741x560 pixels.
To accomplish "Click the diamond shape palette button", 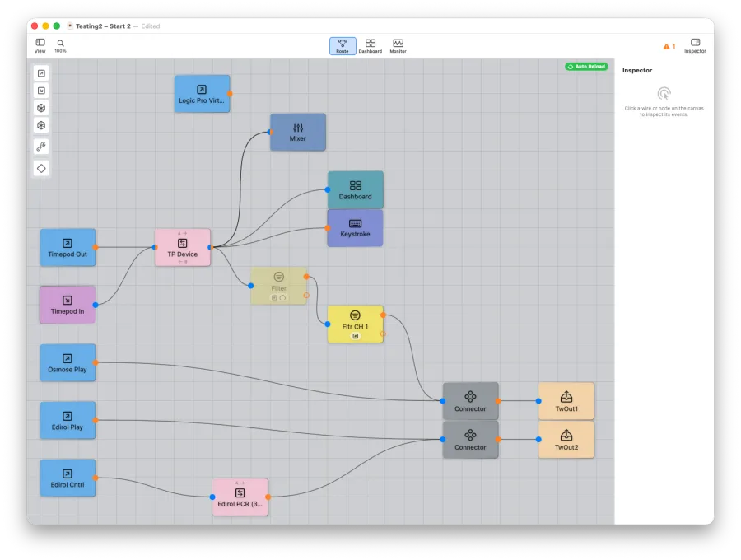I will [x=42, y=168].
